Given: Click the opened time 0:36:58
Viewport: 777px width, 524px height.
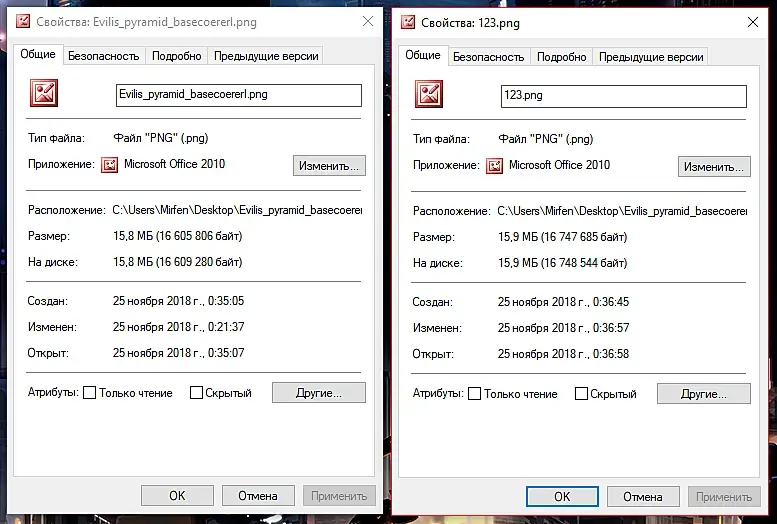Looking at the screenshot, I should tap(611, 353).
